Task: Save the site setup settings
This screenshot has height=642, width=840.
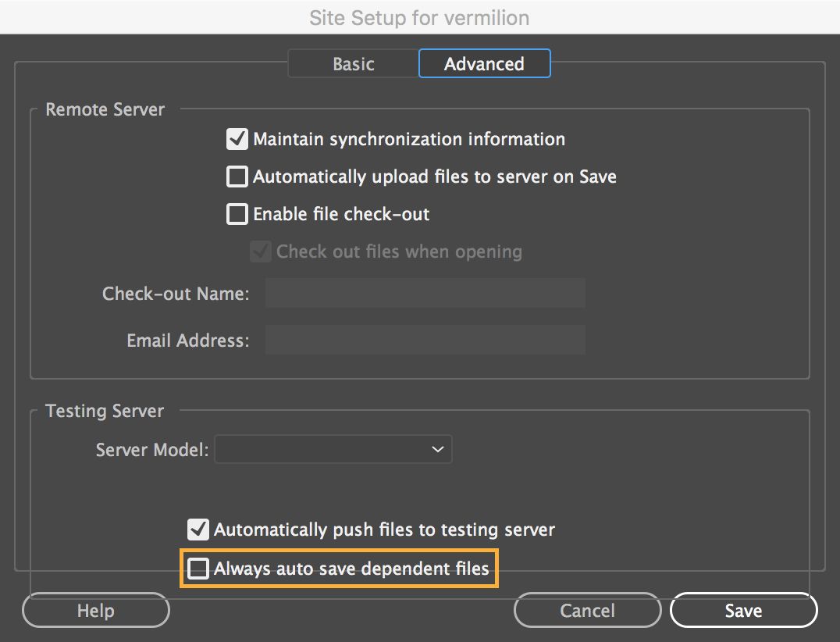Action: [743, 610]
